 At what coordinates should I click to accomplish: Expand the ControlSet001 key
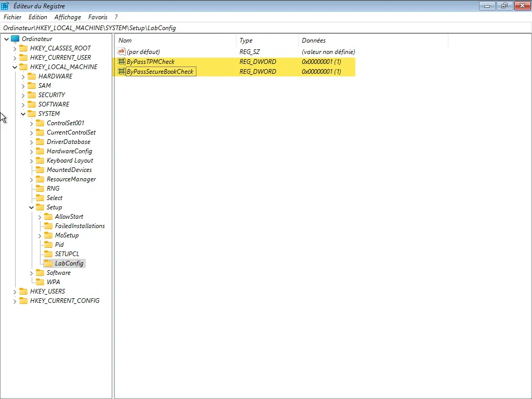(31, 123)
